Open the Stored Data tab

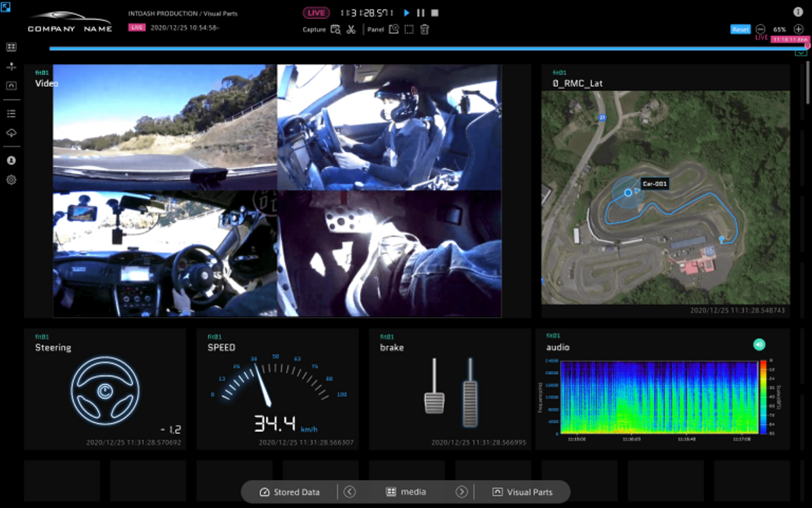point(290,492)
